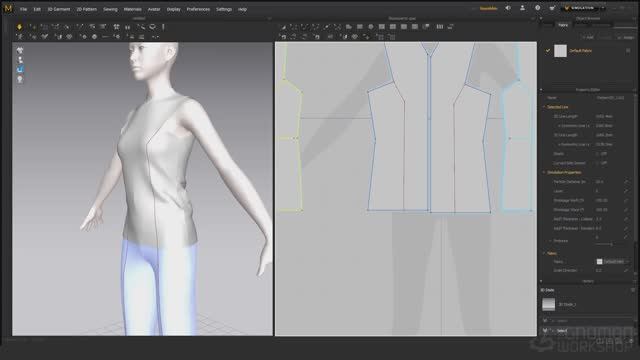Click the speaker/contrast icon in top bar
640x360 pixels.
tap(508, 8)
